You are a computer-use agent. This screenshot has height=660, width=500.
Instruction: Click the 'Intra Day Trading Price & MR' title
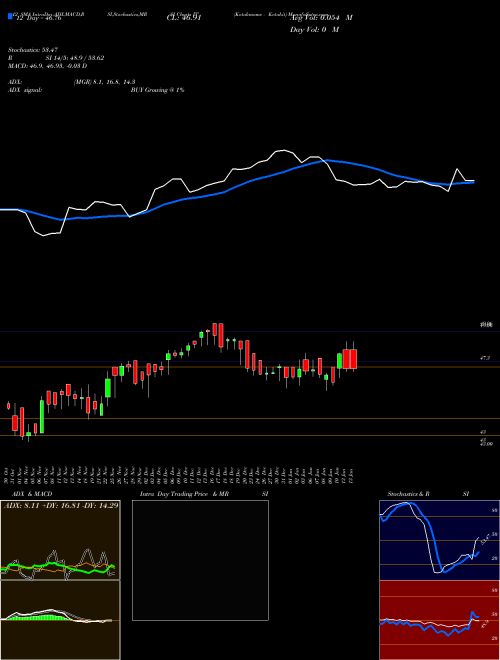[x=184, y=494]
